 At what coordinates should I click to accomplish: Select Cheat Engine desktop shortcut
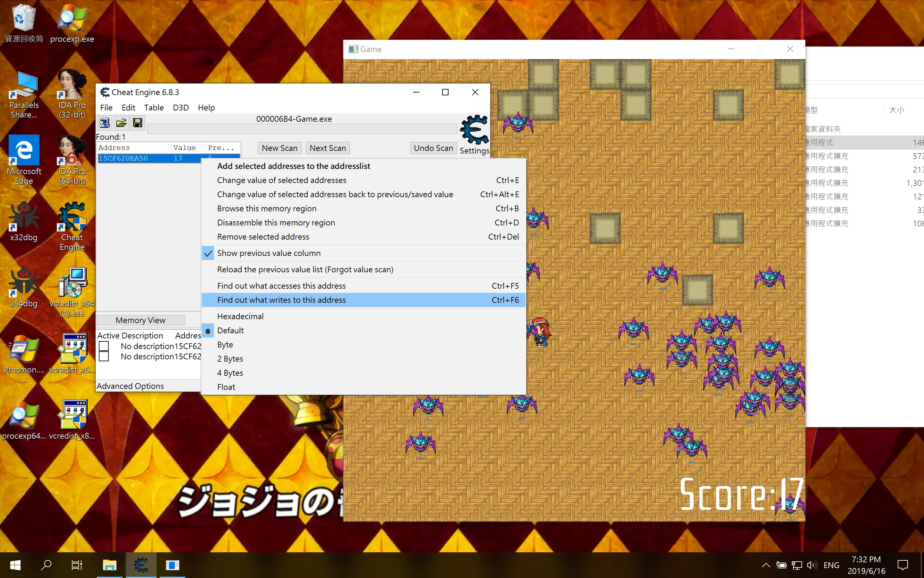tap(72, 226)
